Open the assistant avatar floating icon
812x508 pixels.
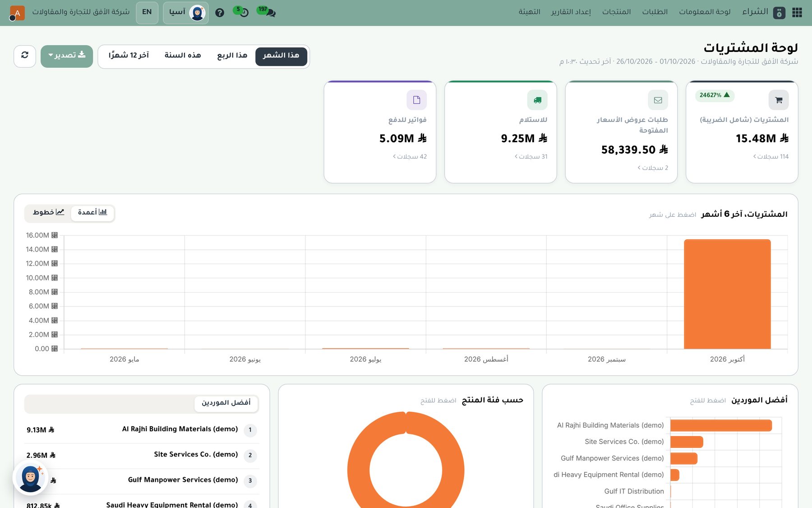pyautogui.click(x=31, y=477)
